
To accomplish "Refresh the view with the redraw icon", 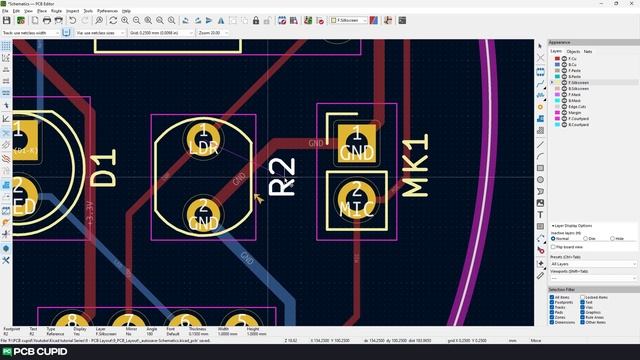I will click(113, 20).
